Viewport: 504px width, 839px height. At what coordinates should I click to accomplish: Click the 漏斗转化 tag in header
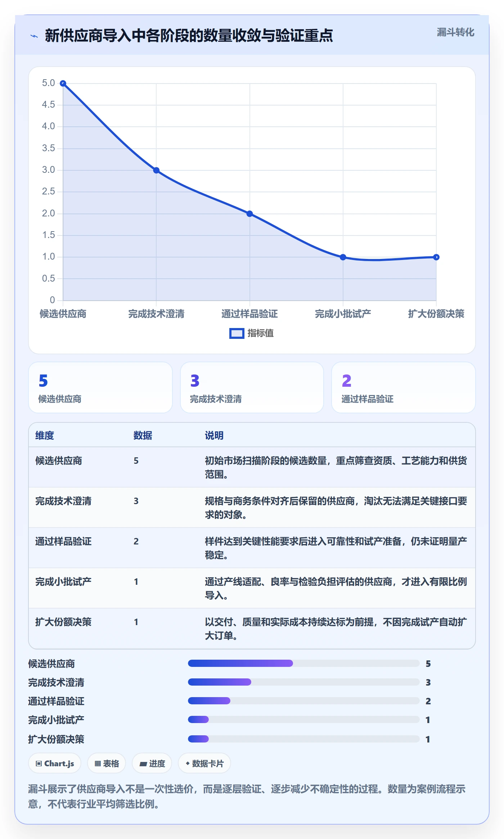click(x=455, y=32)
